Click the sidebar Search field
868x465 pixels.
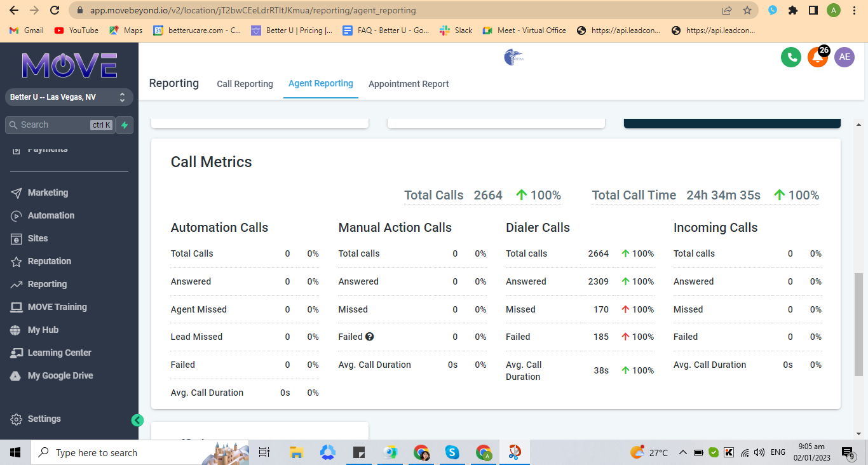click(x=60, y=125)
